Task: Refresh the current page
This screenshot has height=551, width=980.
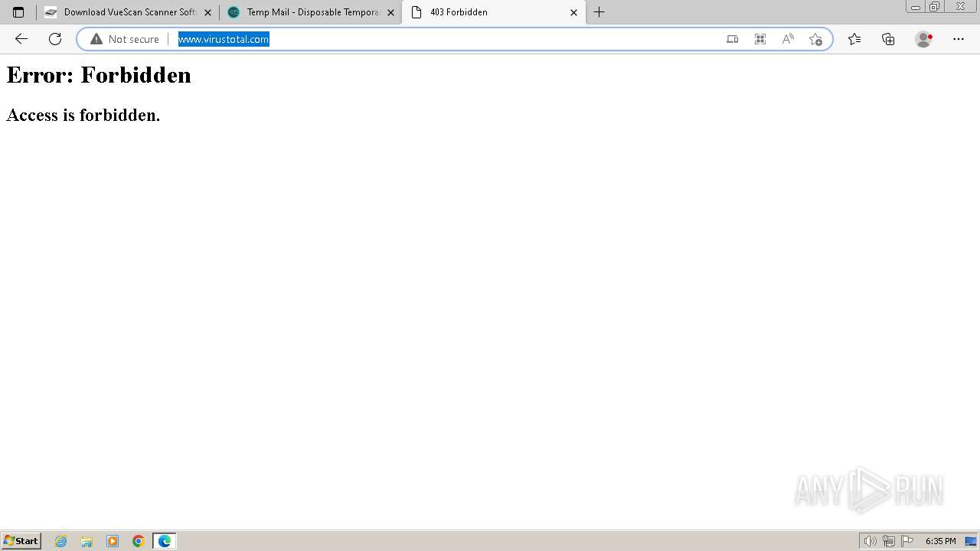Action: point(55,39)
